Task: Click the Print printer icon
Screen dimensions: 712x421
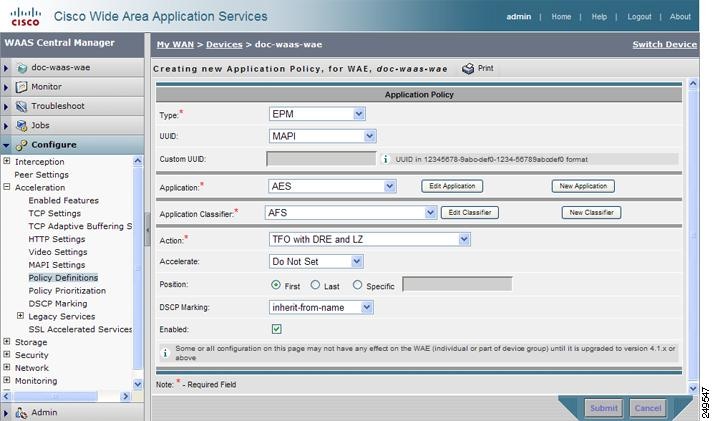Action: click(468, 69)
